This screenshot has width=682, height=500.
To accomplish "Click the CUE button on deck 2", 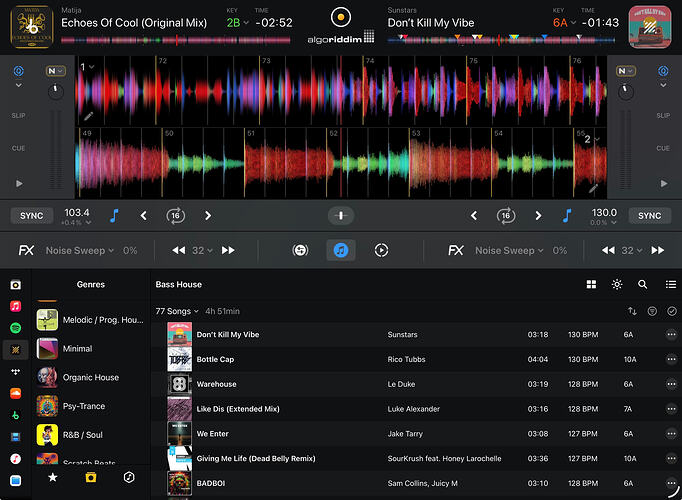I will click(663, 148).
